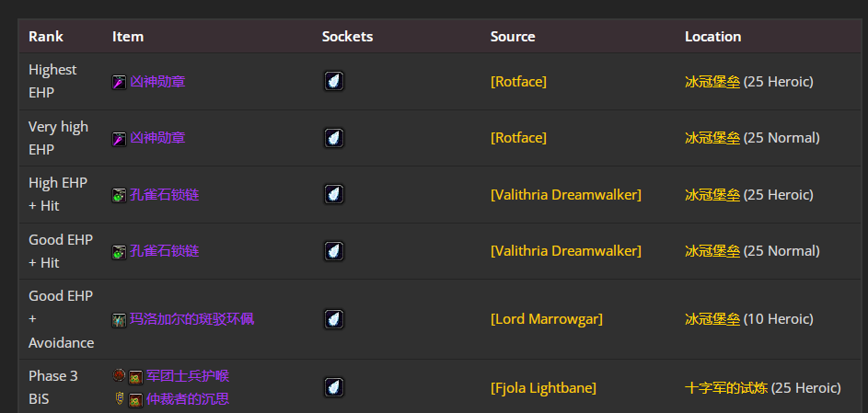Click the Alliance shield icon before 仲裁者的沉思
Screen dimensions: 868x413
click(x=119, y=399)
